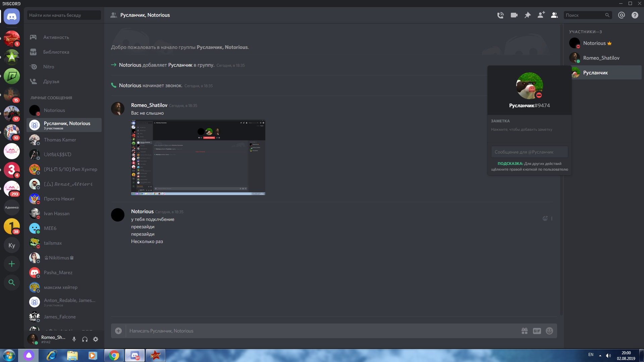Screen dimensions: 644x362
Task: Click the message field for @Русланчик
Action: 529,152
